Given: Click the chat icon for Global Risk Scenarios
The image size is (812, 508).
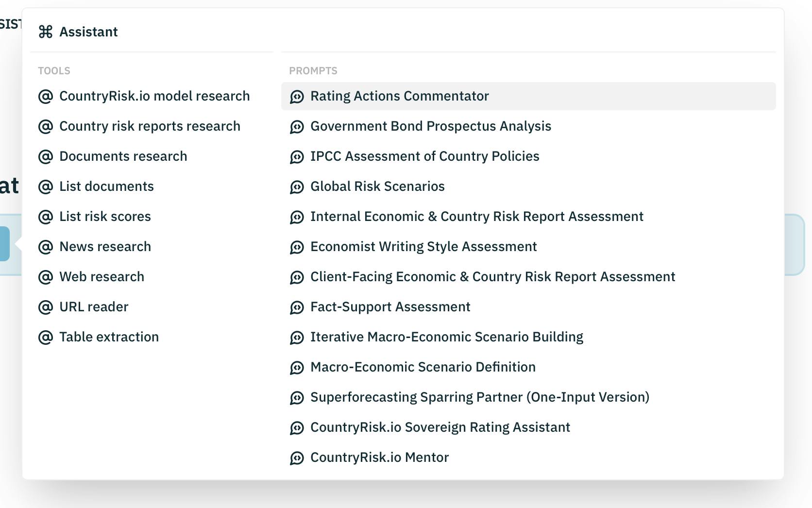Looking at the screenshot, I should 297,187.
